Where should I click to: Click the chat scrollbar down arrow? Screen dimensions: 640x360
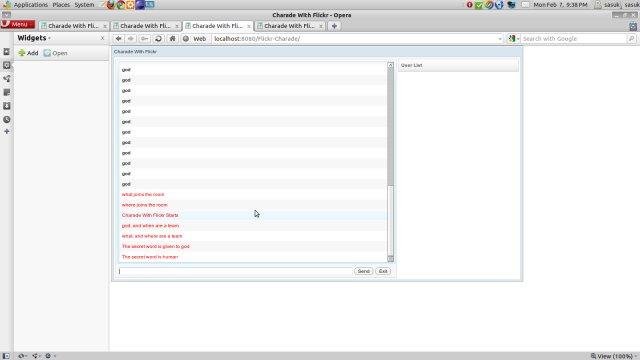[x=391, y=259]
